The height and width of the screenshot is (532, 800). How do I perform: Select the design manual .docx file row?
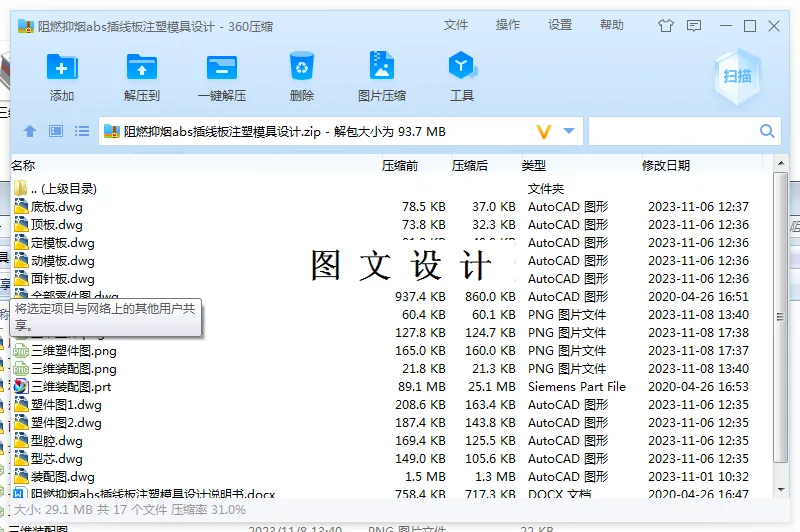(391, 493)
